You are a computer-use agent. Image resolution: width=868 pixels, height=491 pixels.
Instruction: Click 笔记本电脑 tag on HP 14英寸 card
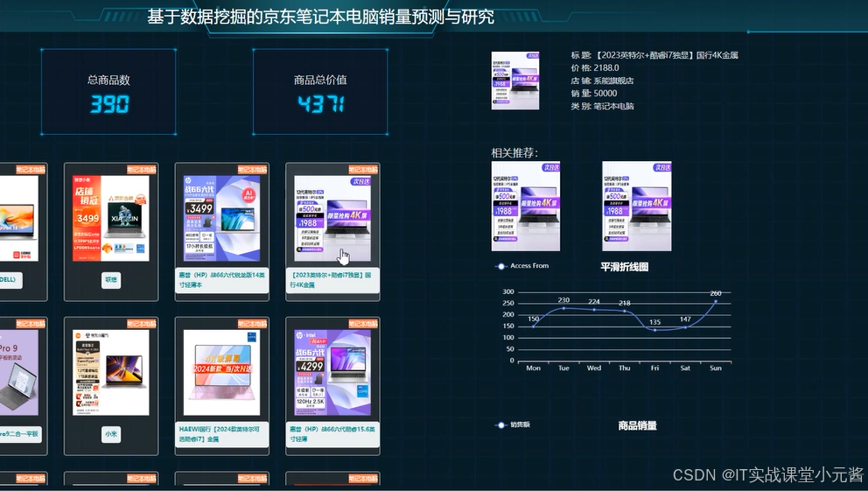(x=252, y=170)
